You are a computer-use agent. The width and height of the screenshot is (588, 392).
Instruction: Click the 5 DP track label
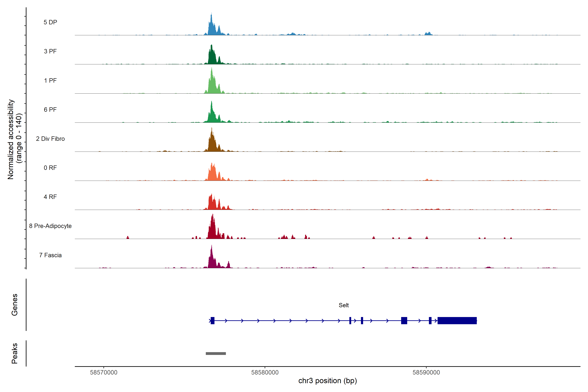tap(50, 22)
